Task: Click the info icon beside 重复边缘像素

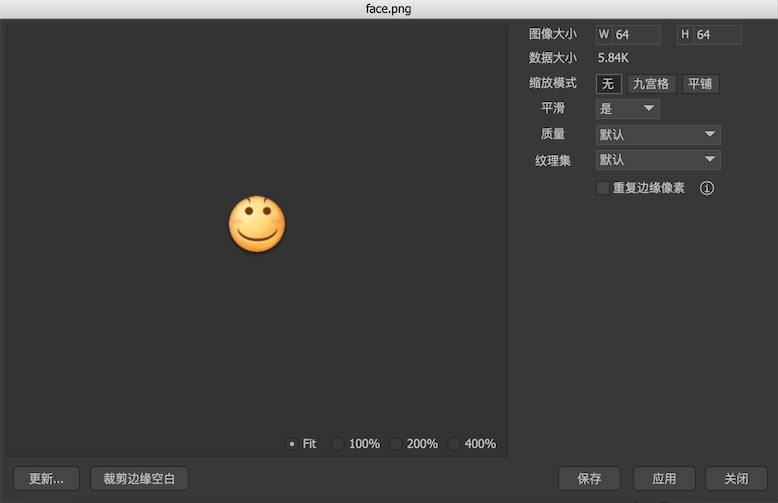Action: pos(707,188)
